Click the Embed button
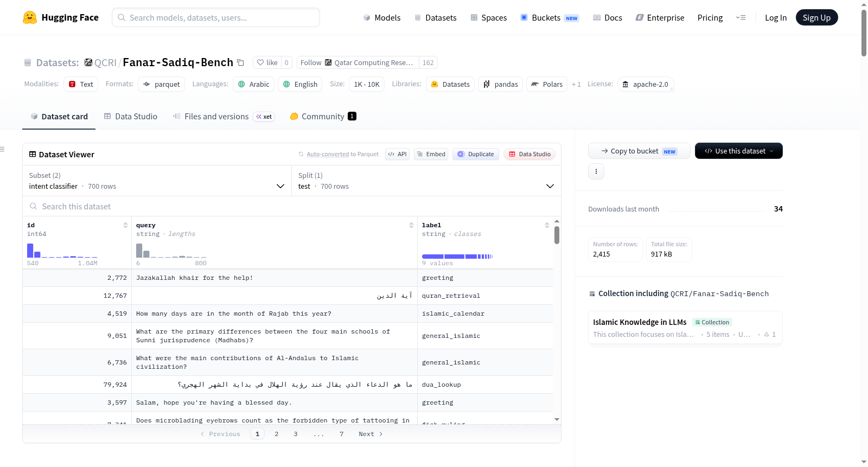Viewport: 868px width, 467px height. 431,154
